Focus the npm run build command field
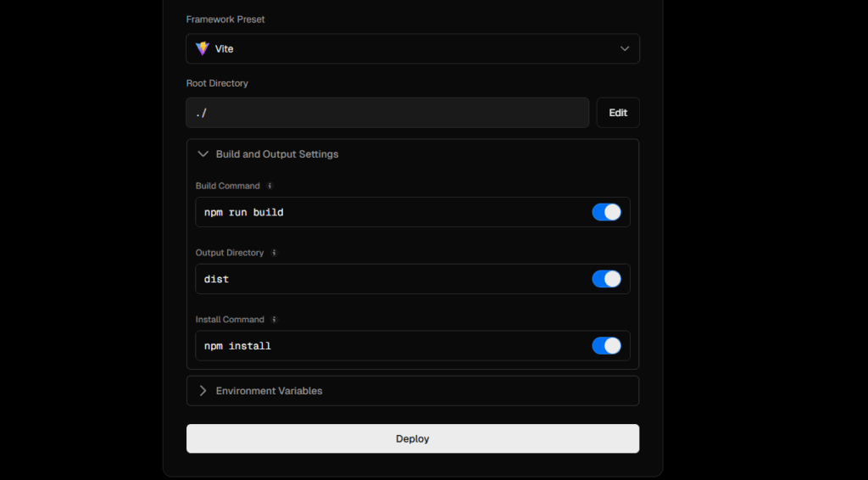Image resolution: width=868 pixels, height=480 pixels. [x=390, y=212]
